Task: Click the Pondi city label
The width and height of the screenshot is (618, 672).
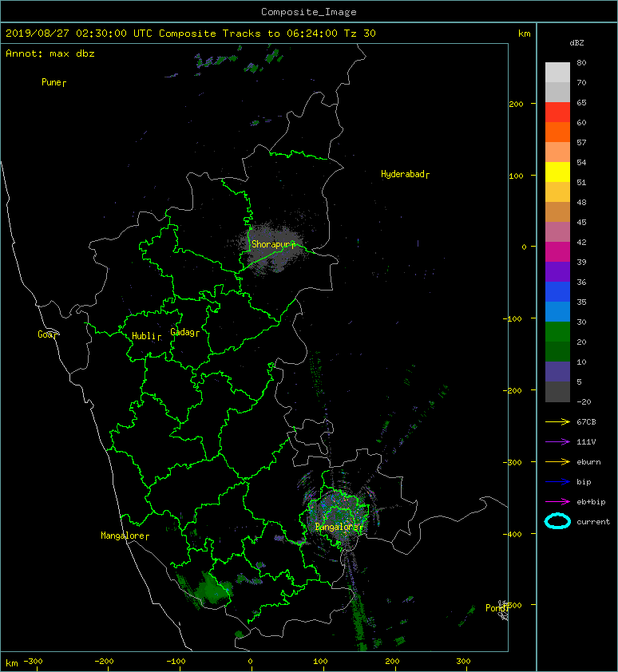Action: pos(497,608)
